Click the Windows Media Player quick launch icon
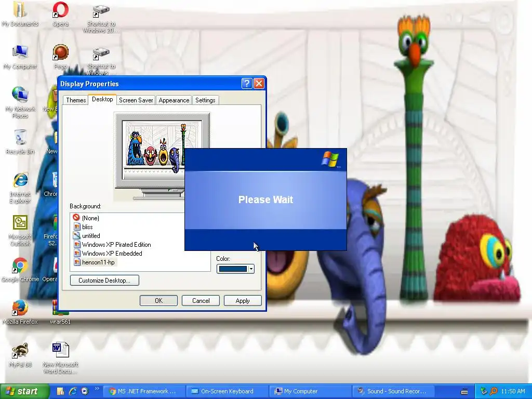The width and height of the screenshot is (532, 399). [x=85, y=391]
